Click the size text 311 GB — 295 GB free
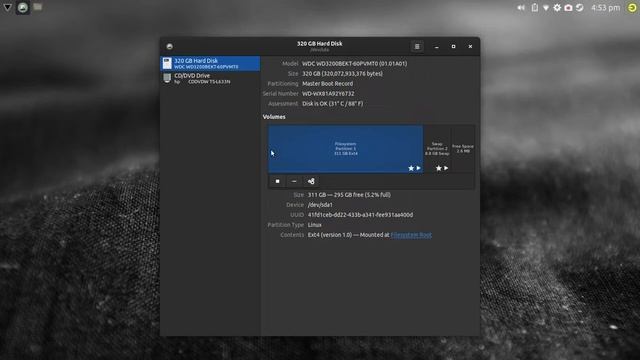The image size is (640, 360). 349,195
